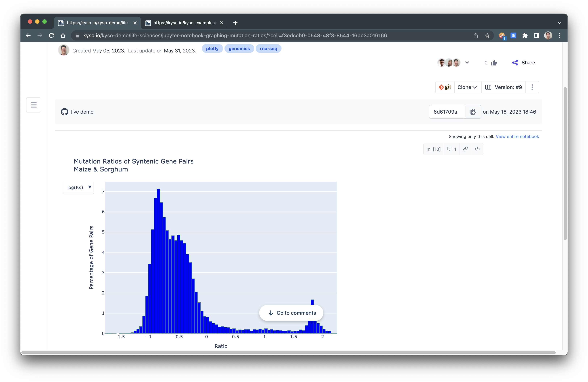The width and height of the screenshot is (588, 382).
Task: Click the git icon button
Action: click(x=445, y=87)
